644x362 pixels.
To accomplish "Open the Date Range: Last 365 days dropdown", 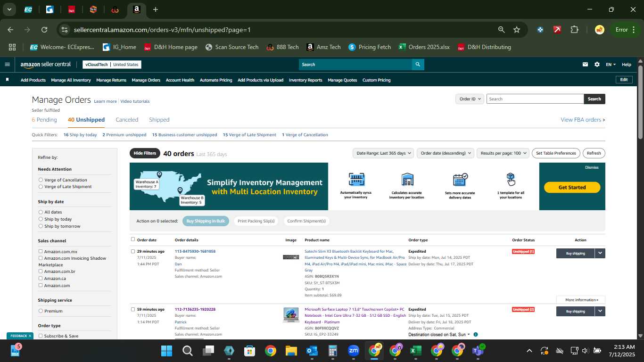I will click(383, 153).
